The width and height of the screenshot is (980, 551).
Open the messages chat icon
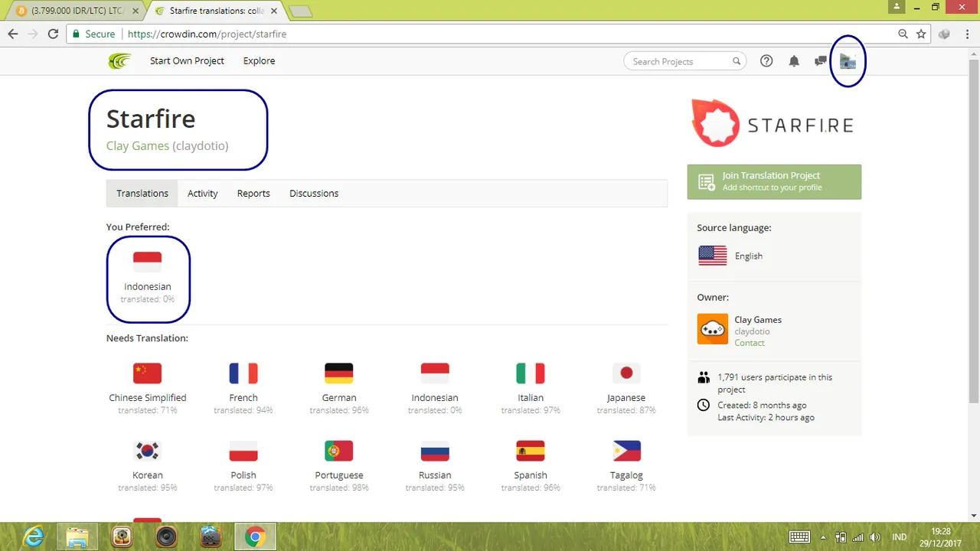click(x=821, y=61)
